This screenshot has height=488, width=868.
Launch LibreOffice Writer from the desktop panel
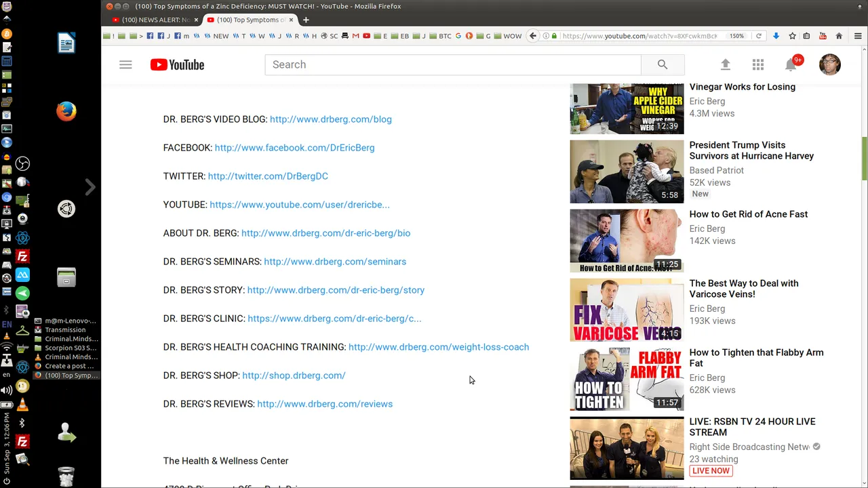click(66, 43)
